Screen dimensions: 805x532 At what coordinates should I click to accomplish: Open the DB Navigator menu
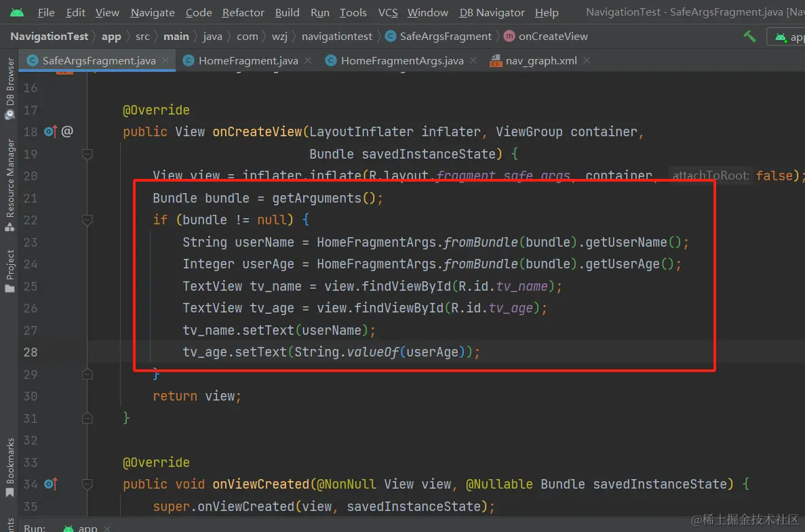pos(492,12)
